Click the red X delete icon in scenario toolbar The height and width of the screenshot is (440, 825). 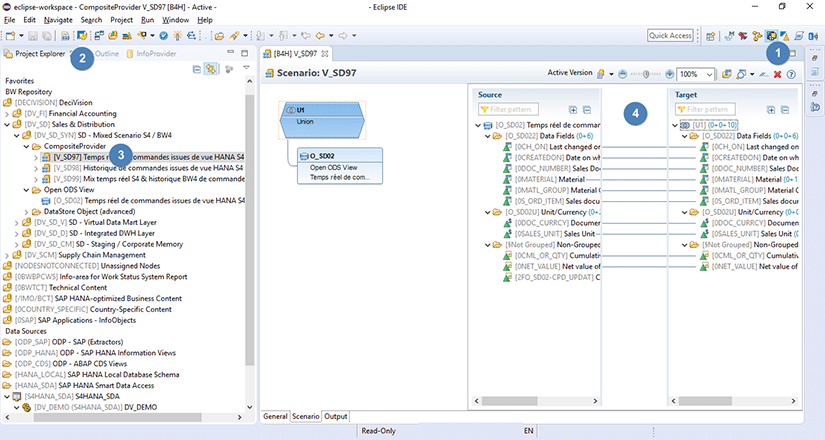click(x=777, y=74)
